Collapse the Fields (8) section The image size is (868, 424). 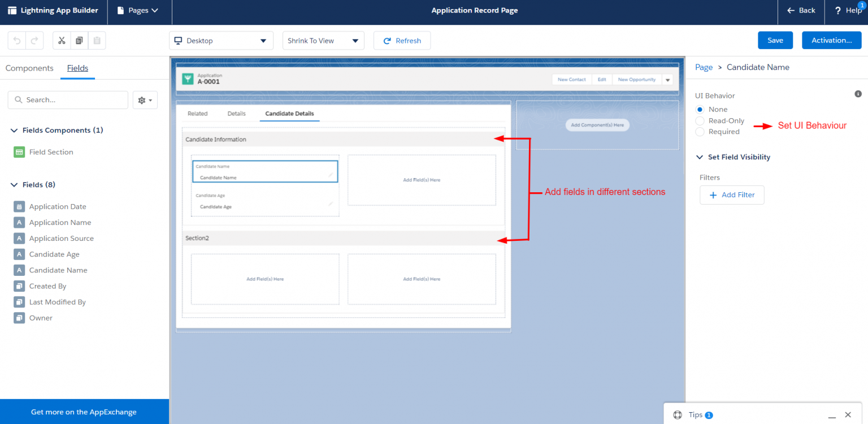pos(14,185)
